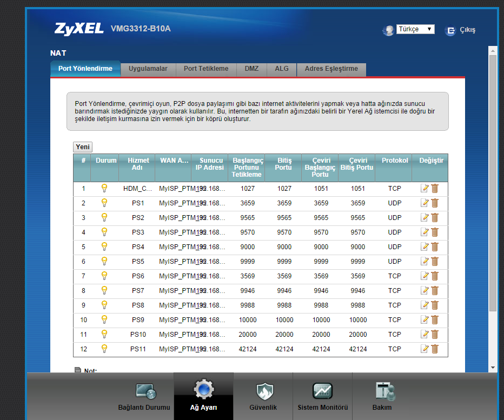Edit the PS5 port forwarding entry
Image resolution: width=504 pixels, height=420 pixels.
click(x=425, y=262)
